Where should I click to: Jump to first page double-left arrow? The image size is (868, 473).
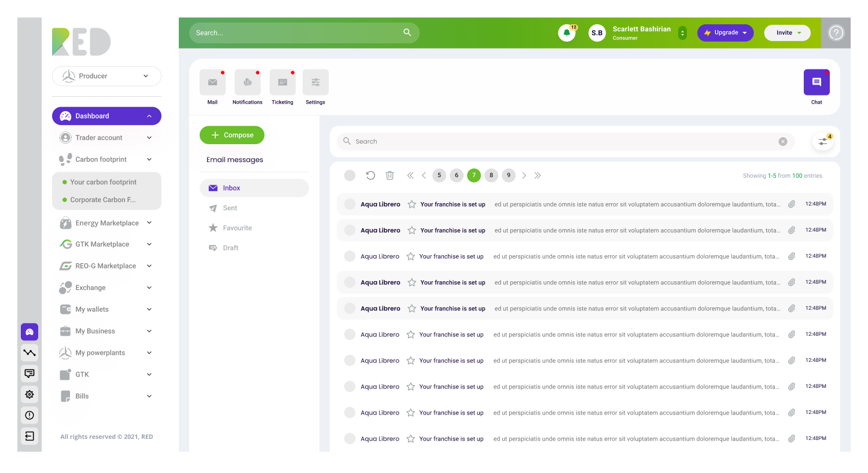coord(410,175)
